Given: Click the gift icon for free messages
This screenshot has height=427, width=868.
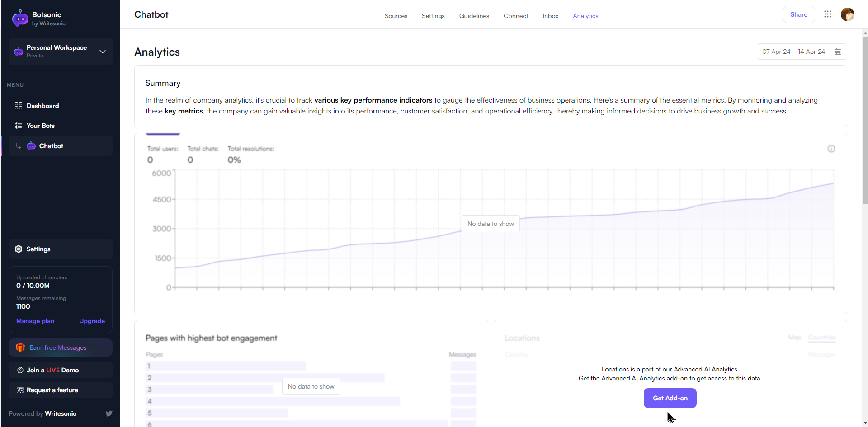Looking at the screenshot, I should coord(20,347).
